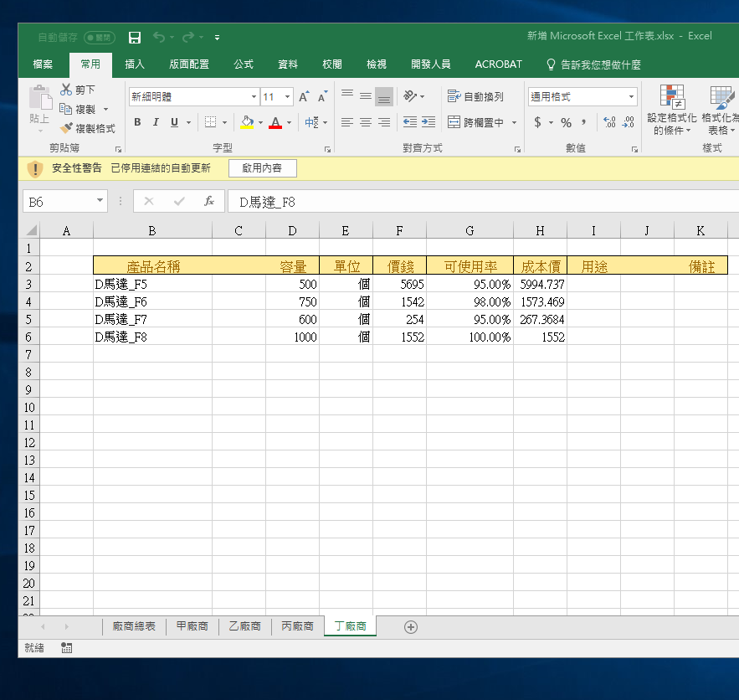Apply accounting $ currency format
This screenshot has width=739, height=700.
[x=538, y=122]
